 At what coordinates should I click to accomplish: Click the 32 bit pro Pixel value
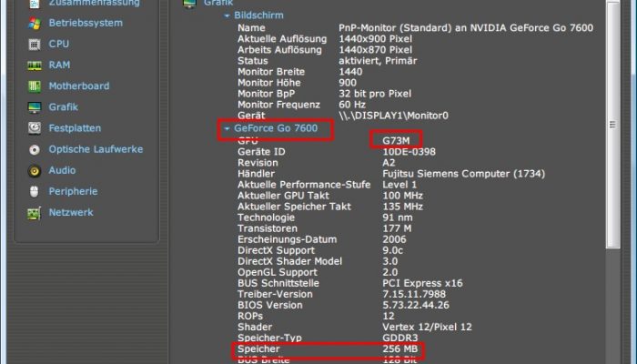point(375,94)
